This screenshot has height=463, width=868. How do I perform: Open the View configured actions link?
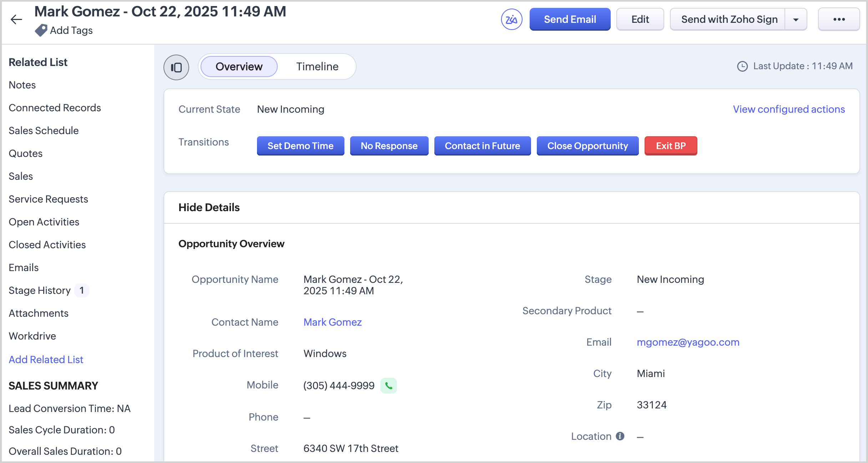pos(789,109)
